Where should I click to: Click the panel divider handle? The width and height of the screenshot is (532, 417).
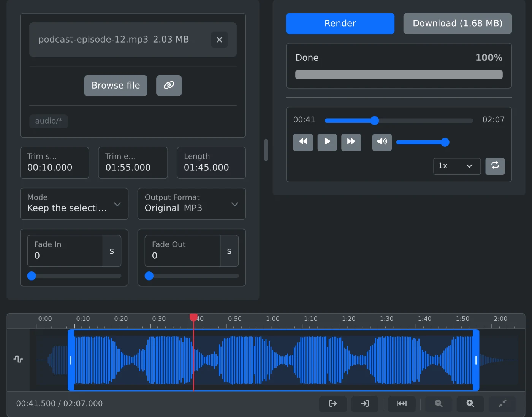[x=266, y=150]
